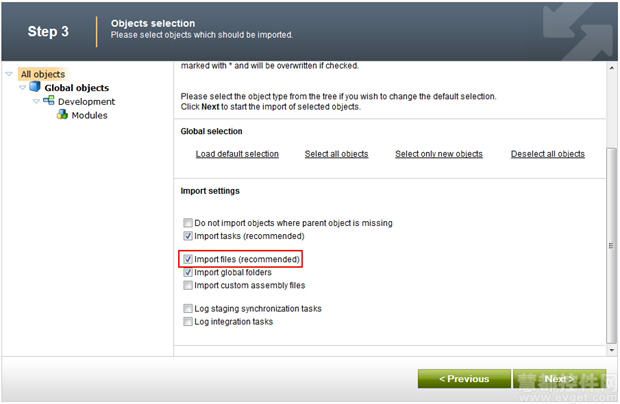Click Load default selection link
620x404 pixels.
click(x=237, y=154)
